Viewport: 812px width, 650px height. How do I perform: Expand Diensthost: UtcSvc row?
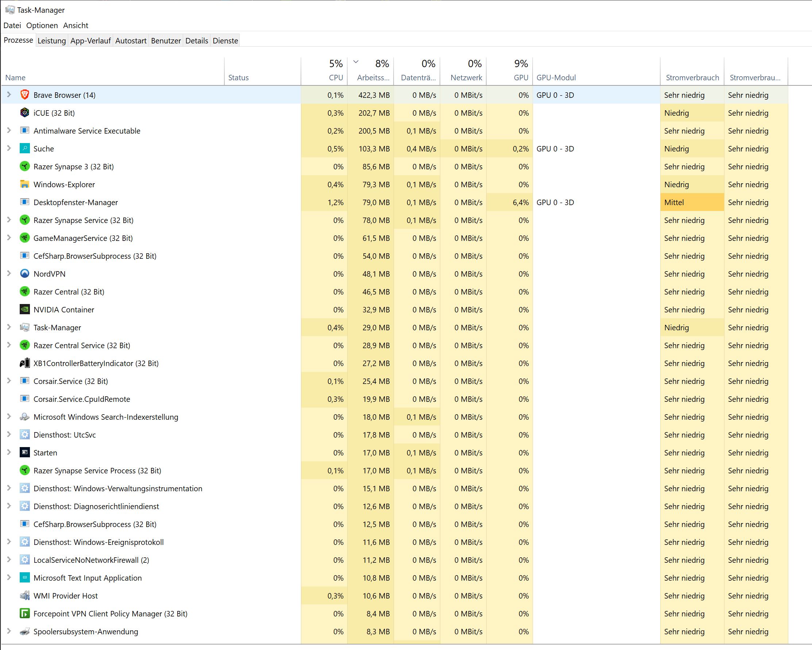click(9, 434)
